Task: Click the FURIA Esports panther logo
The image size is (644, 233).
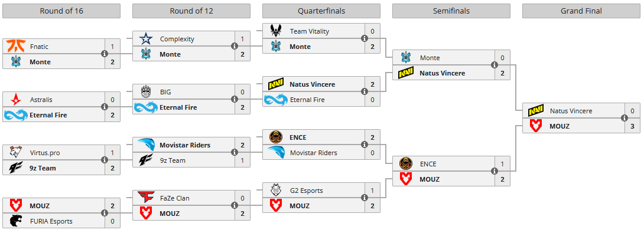Action: (15, 221)
